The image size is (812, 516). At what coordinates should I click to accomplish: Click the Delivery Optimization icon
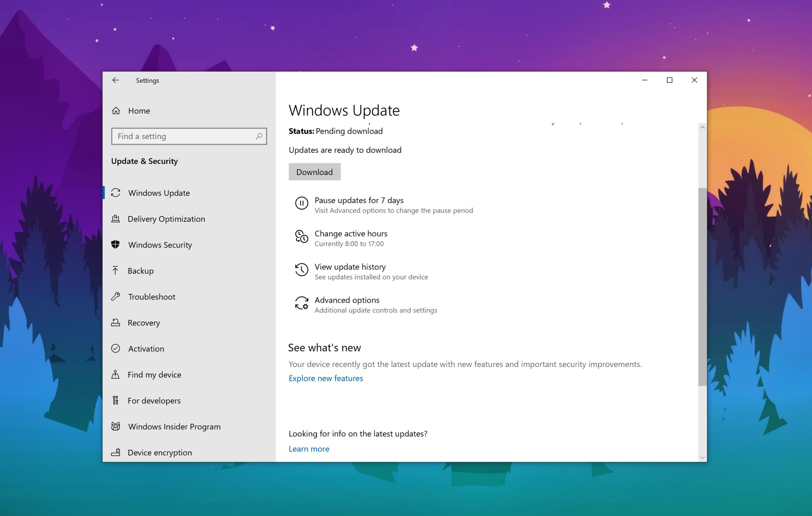115,219
